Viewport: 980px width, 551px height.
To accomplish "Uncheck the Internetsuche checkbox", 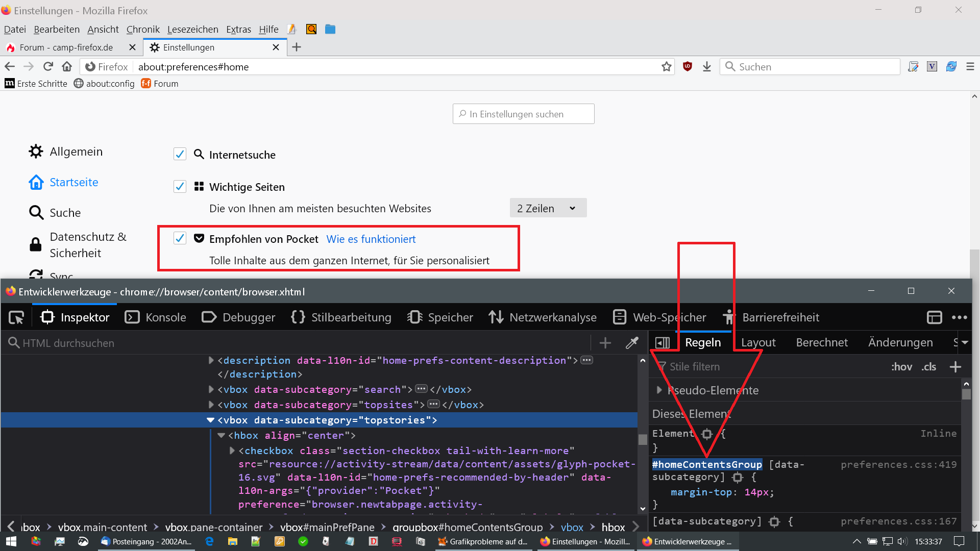I will [180, 154].
